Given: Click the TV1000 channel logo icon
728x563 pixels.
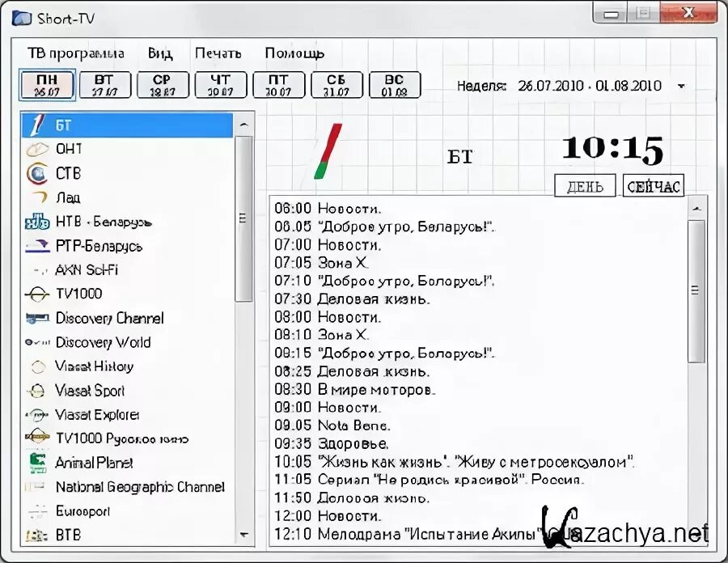Looking at the screenshot, I should pyautogui.click(x=37, y=294).
